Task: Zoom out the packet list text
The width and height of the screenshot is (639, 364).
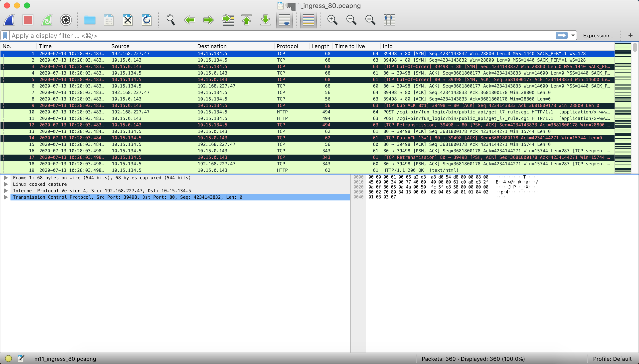Action: coord(351,20)
